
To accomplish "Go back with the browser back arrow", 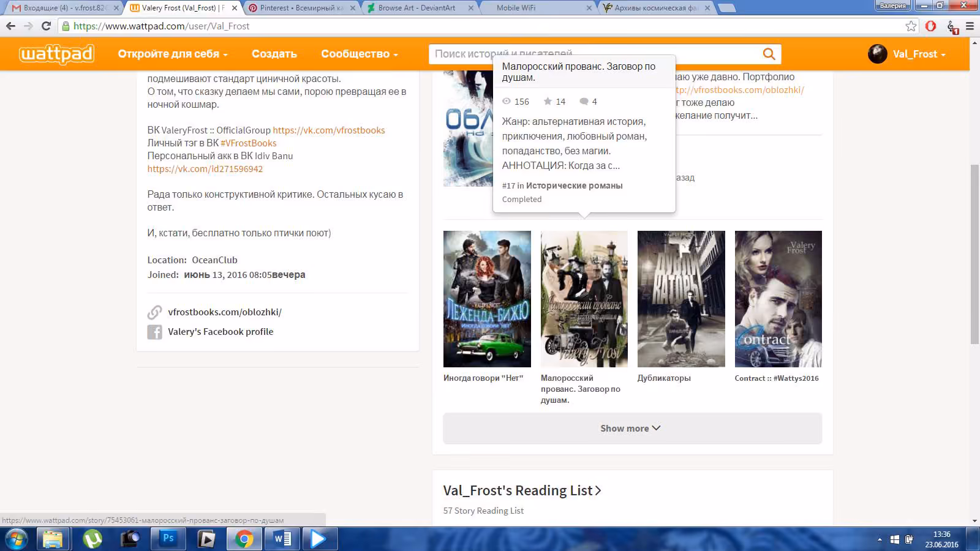I will point(10,26).
